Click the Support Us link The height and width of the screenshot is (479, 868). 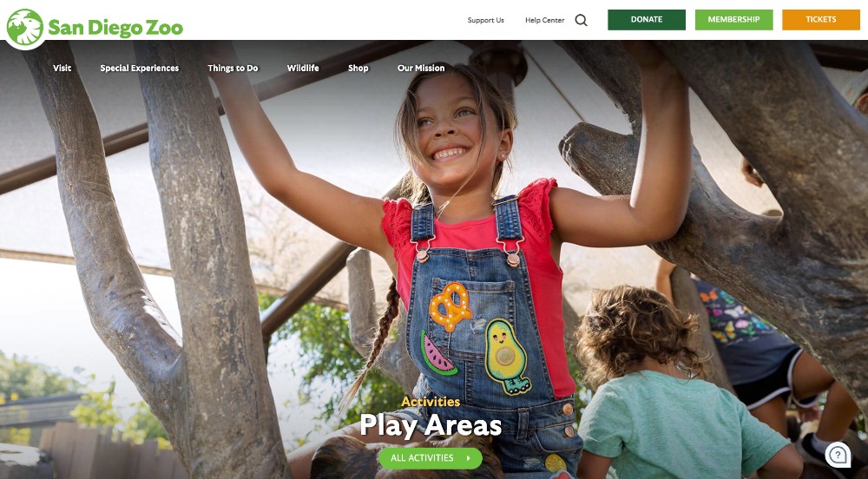click(x=485, y=21)
